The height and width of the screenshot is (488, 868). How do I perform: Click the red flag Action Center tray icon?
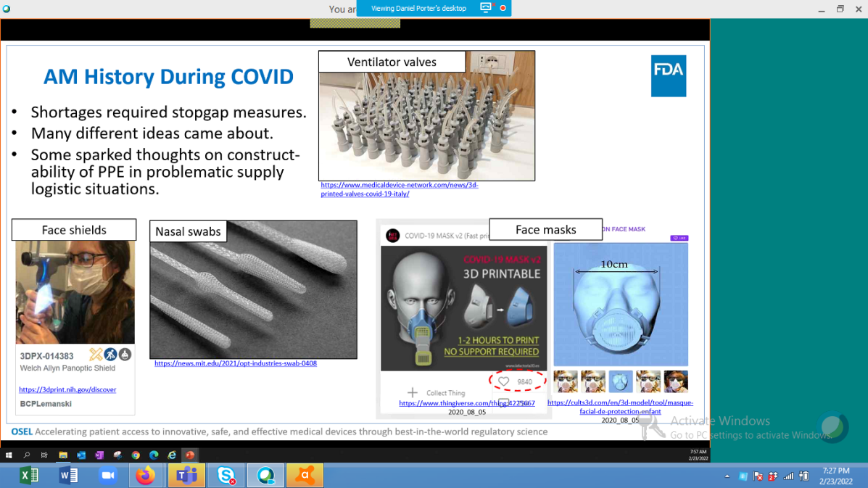(758, 476)
